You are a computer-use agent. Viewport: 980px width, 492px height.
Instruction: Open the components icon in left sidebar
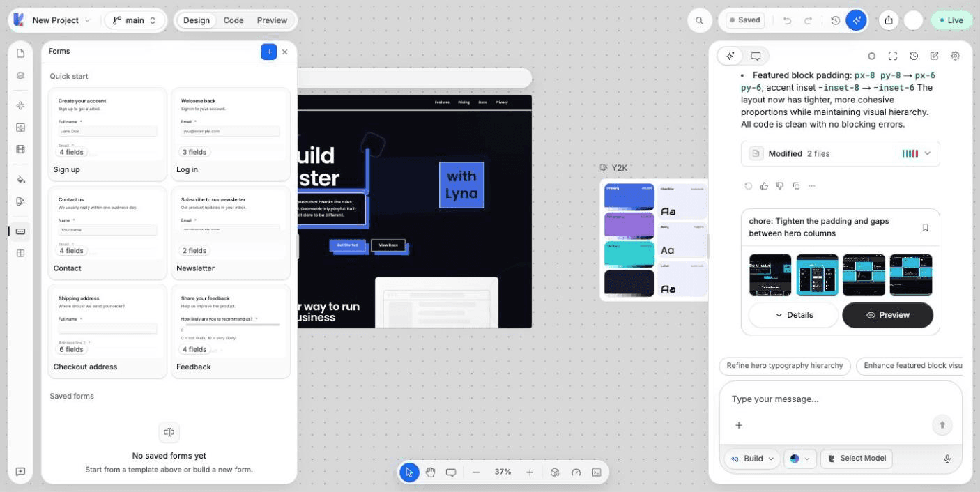tap(20, 106)
